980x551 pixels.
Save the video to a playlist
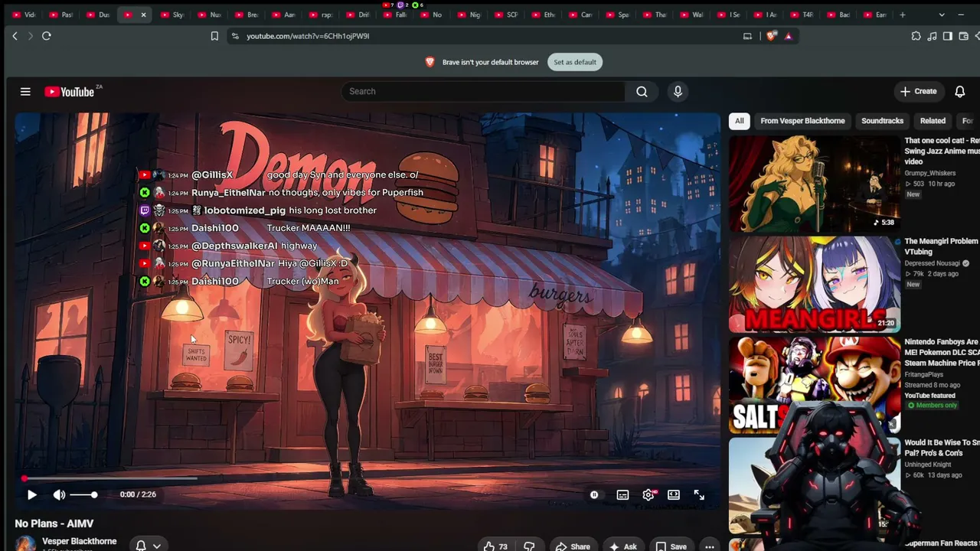coord(671,546)
